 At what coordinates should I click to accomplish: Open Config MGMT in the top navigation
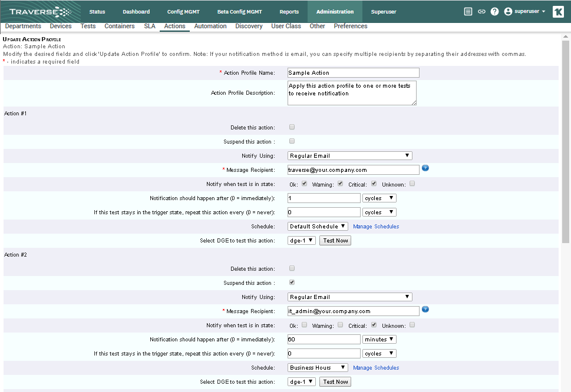pos(183,12)
